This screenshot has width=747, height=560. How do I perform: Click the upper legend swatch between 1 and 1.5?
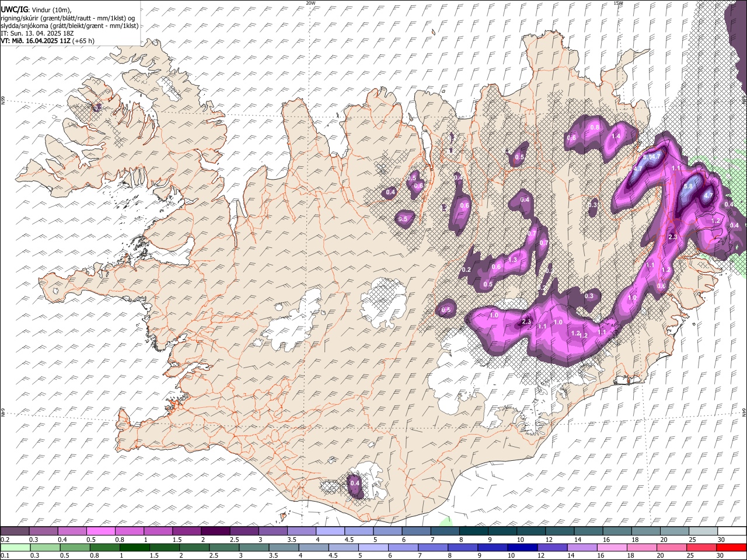(158, 531)
